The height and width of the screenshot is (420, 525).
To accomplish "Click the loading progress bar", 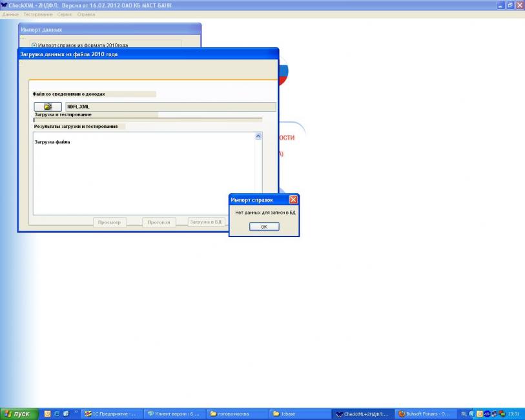I will point(148,120).
